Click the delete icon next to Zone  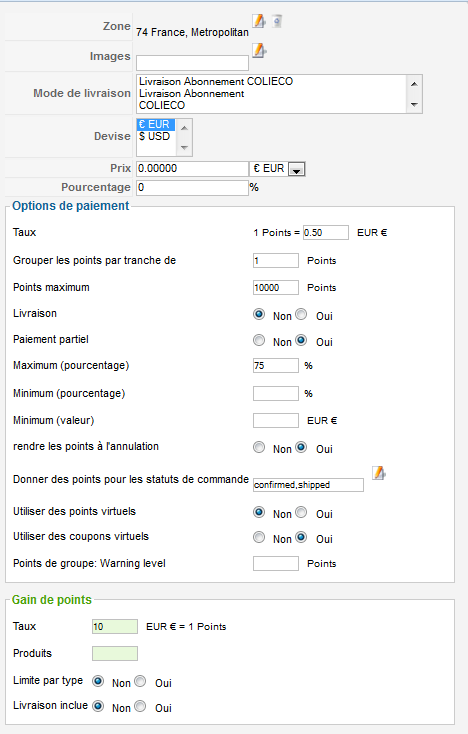[x=277, y=21]
